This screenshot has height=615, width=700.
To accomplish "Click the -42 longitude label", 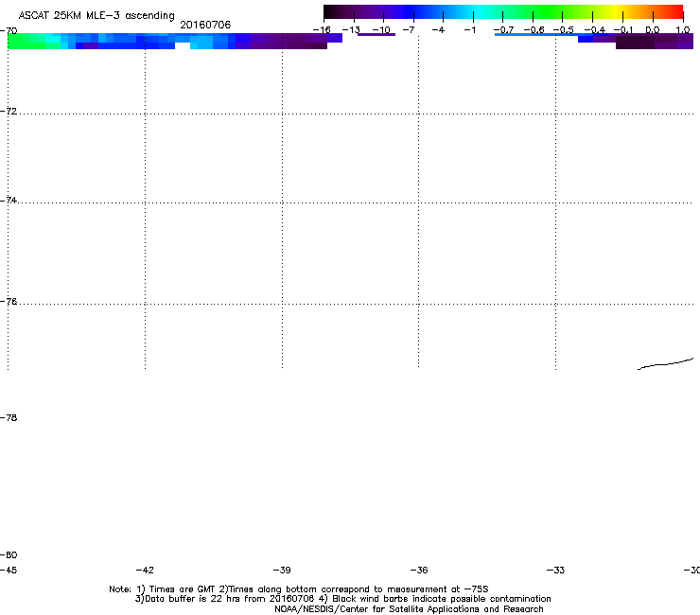I will point(145,570).
